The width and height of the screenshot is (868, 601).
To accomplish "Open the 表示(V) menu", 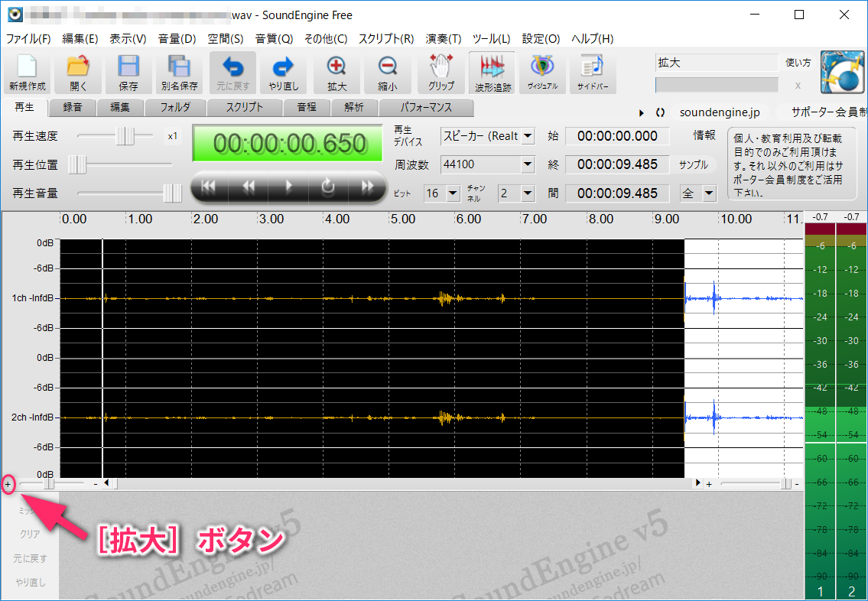I will point(128,39).
